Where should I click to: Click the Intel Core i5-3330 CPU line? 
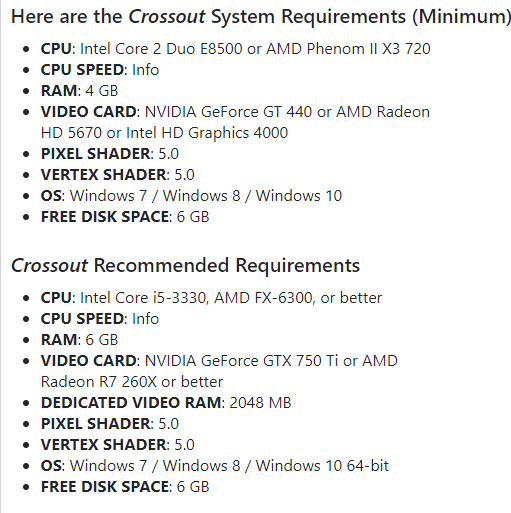click(211, 298)
